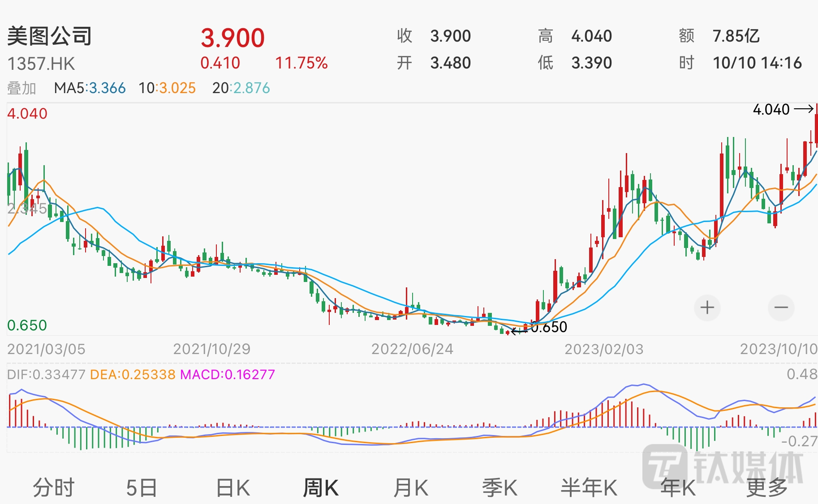Tap stock code 1357.HK
This screenshot has height=504, width=818.
coord(41,64)
